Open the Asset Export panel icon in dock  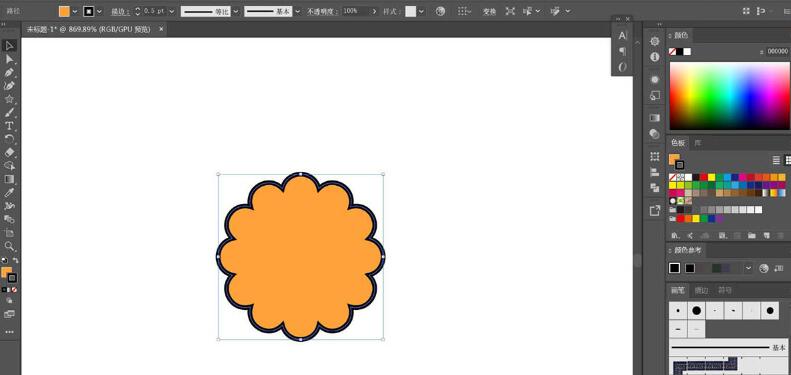tap(655, 211)
